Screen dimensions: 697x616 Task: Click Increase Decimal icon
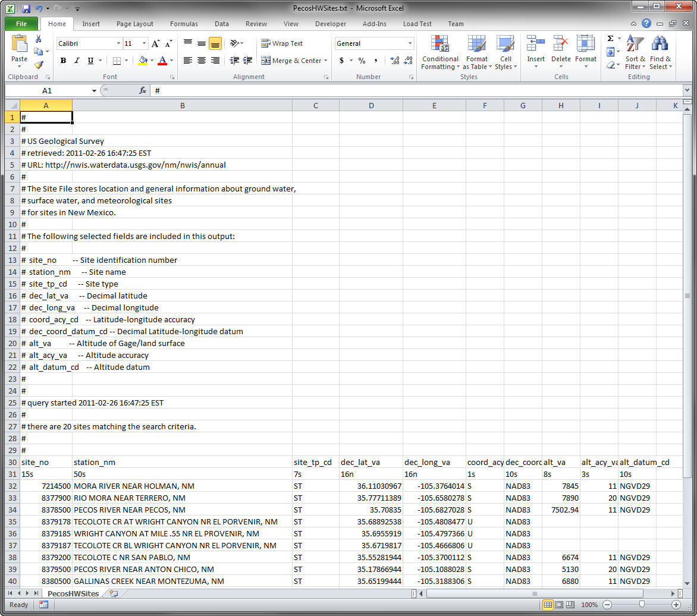click(x=395, y=61)
